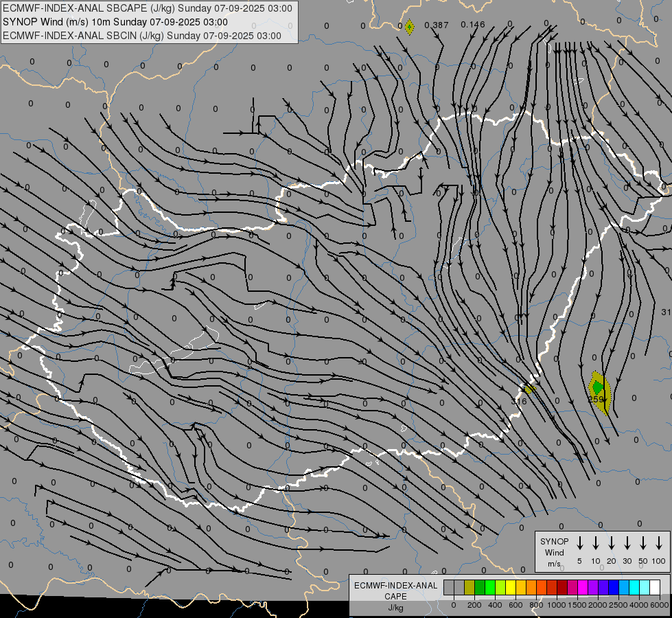Click the 200 tick label on CAPE scale
The height and width of the screenshot is (618, 672).
(x=474, y=605)
